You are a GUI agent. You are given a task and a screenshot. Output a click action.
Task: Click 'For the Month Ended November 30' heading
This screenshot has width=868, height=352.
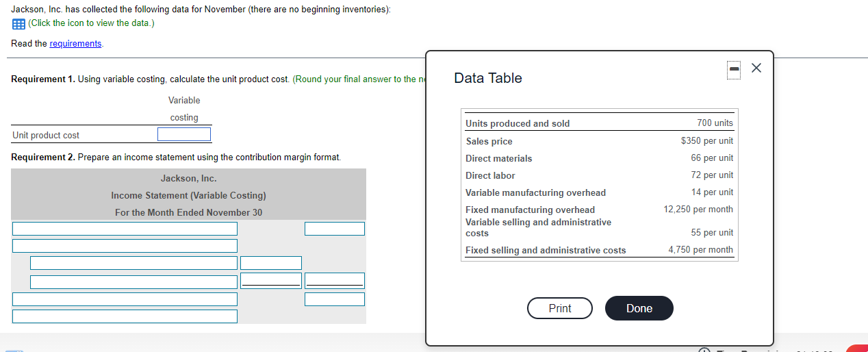click(188, 213)
